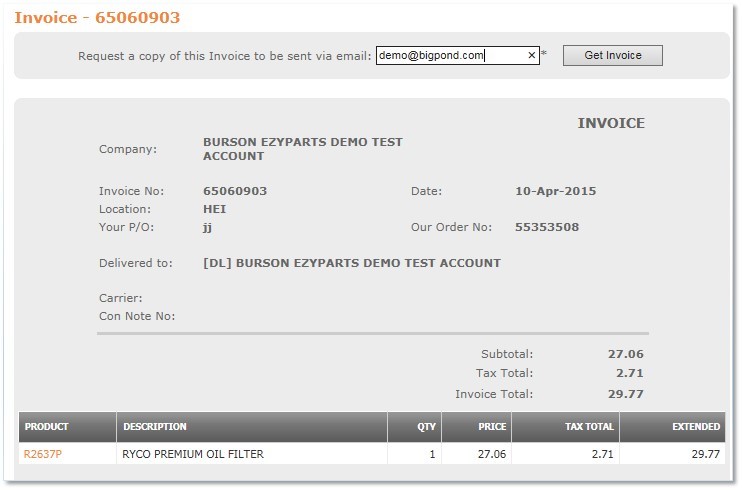The height and width of the screenshot is (490, 742).
Task: Select the RYCO PREMIUM OIL FILTER description
Action: click(193, 454)
